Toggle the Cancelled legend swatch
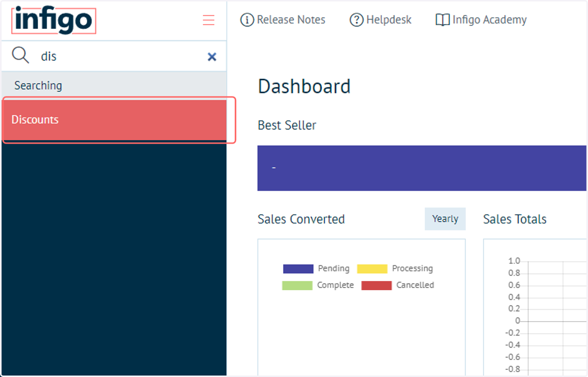 pyautogui.click(x=376, y=285)
